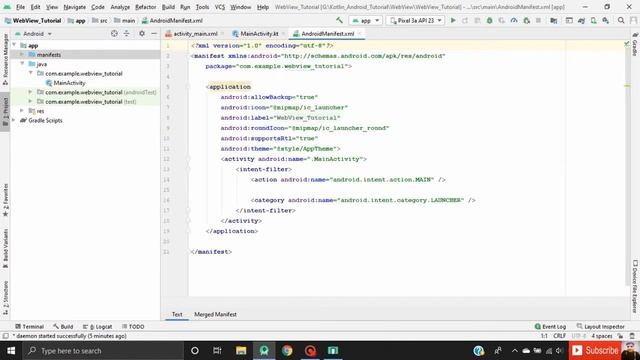
Task: Open the Pixel 3a API 23 device dropdown
Action: click(x=415, y=20)
